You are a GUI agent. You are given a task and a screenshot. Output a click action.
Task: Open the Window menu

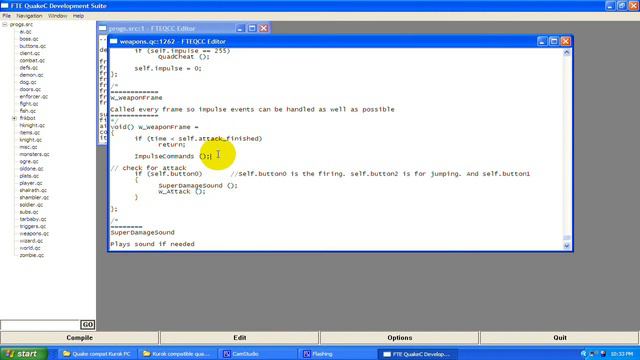pos(58,16)
